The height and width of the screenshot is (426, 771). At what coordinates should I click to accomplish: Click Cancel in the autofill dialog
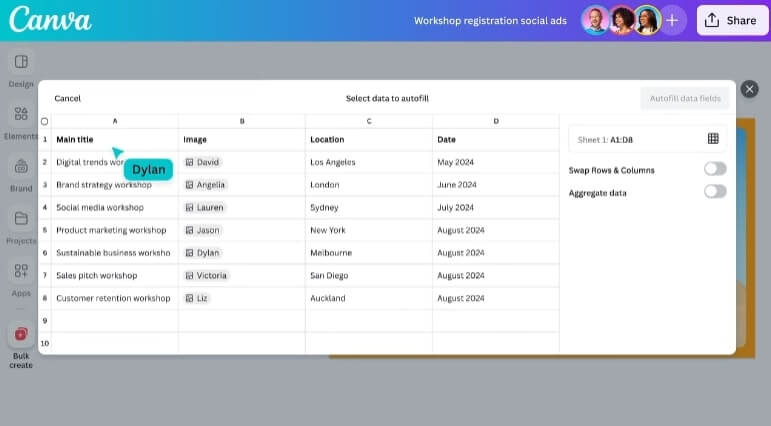[68, 98]
